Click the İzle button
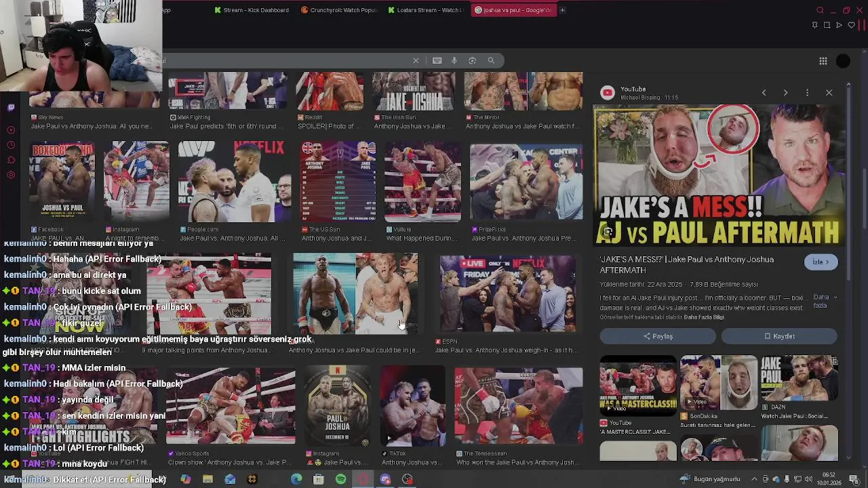This screenshot has width=868, height=488. click(821, 262)
